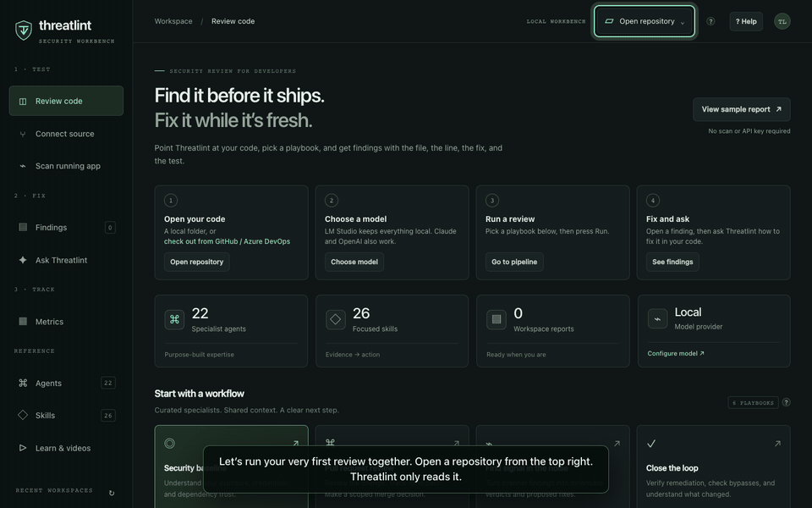Select Findings in the sidebar
Image resolution: width=812 pixels, height=508 pixels.
click(66, 227)
